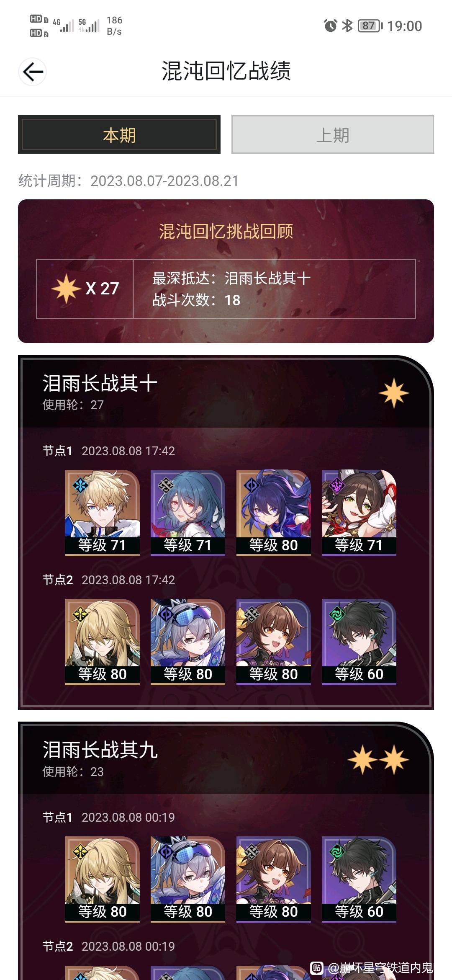This screenshot has height=980, width=452.
Task: Select brown-haired character level 80 in 其十 节点2
Action: pyautogui.click(x=274, y=642)
